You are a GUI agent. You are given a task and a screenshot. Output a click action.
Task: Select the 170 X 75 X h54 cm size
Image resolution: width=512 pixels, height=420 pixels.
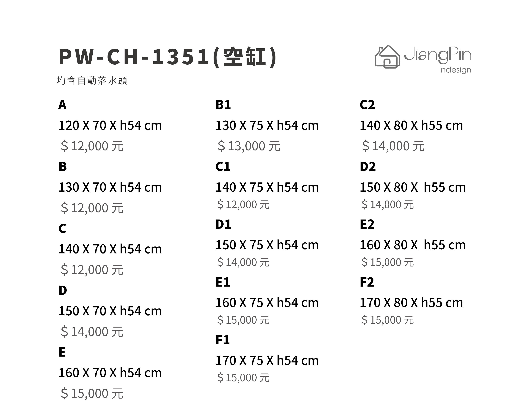tap(267, 360)
